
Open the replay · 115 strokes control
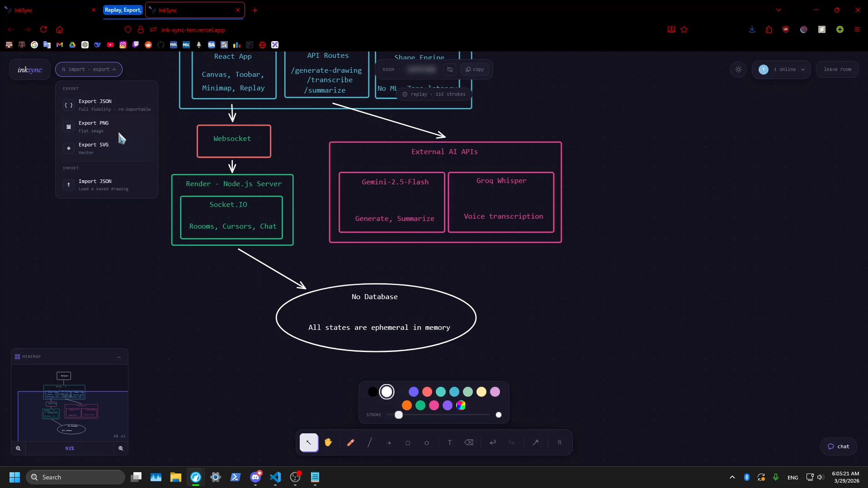(x=434, y=94)
